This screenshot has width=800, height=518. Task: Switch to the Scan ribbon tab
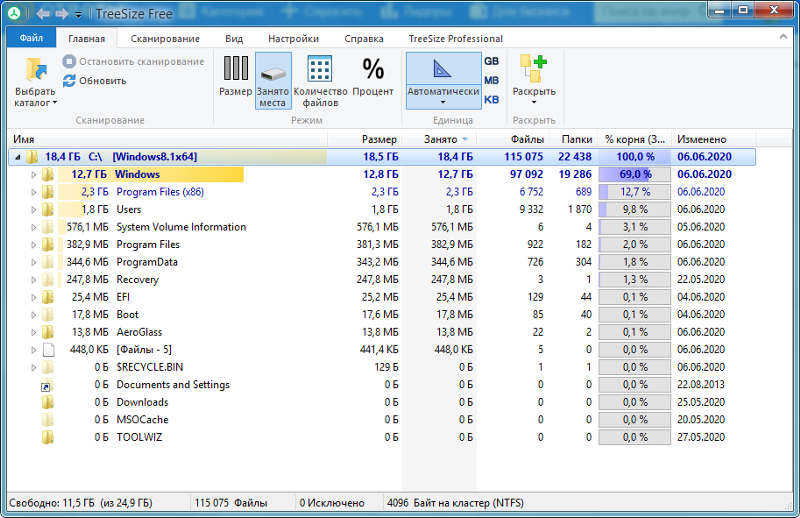[165, 39]
